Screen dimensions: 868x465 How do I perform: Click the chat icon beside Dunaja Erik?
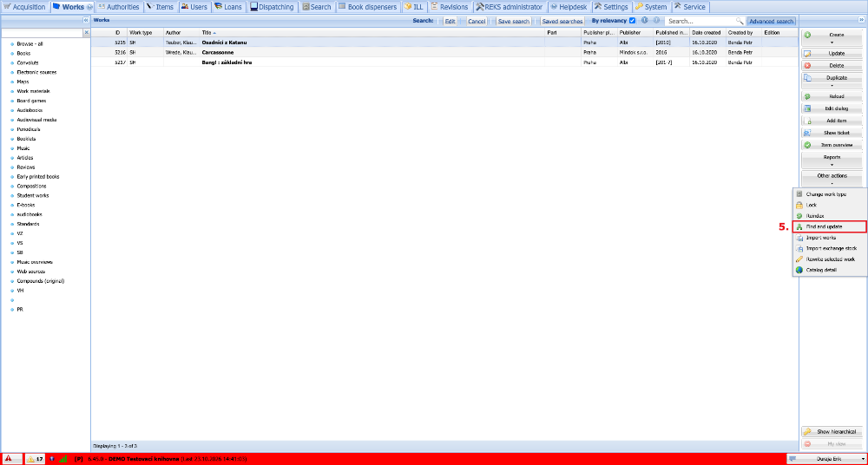click(792, 459)
